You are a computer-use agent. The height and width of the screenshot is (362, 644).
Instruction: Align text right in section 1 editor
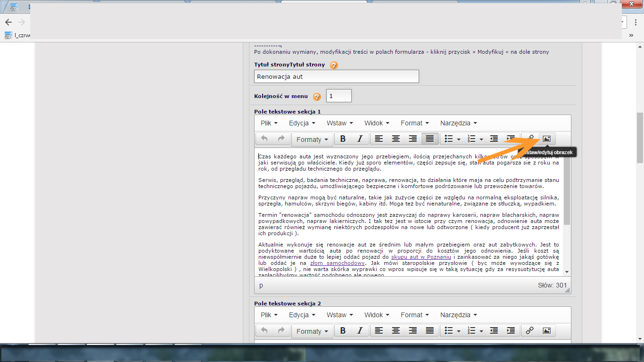413,139
